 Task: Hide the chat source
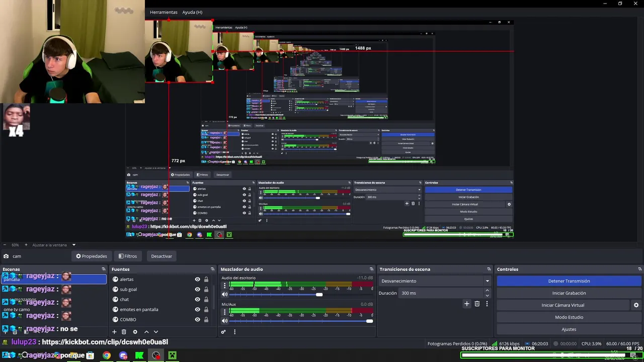197,299
